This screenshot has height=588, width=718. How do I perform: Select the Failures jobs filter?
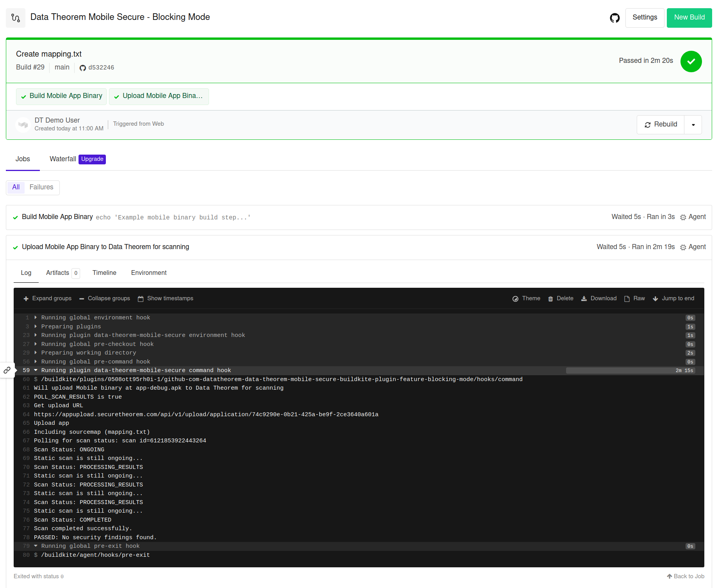coord(41,187)
